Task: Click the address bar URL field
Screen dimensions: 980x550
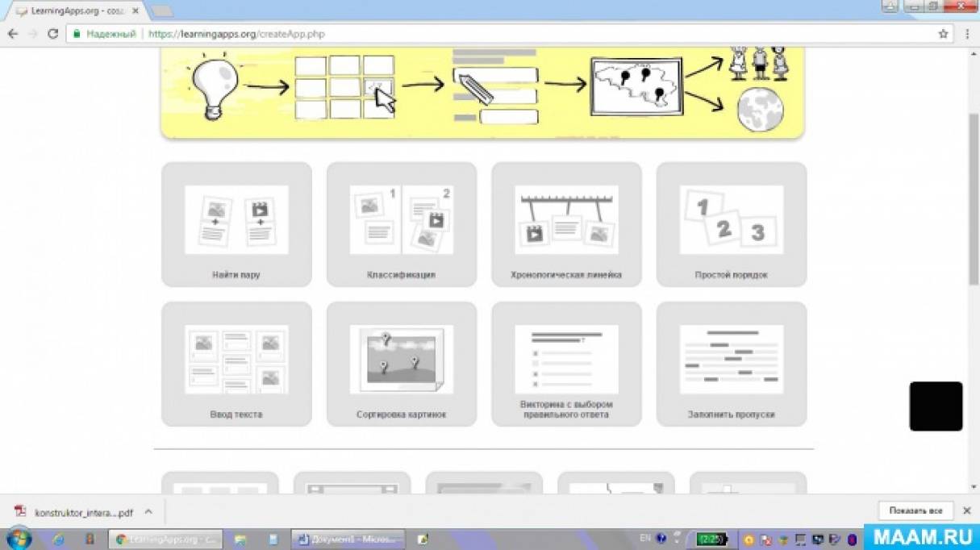Action: click(484, 34)
